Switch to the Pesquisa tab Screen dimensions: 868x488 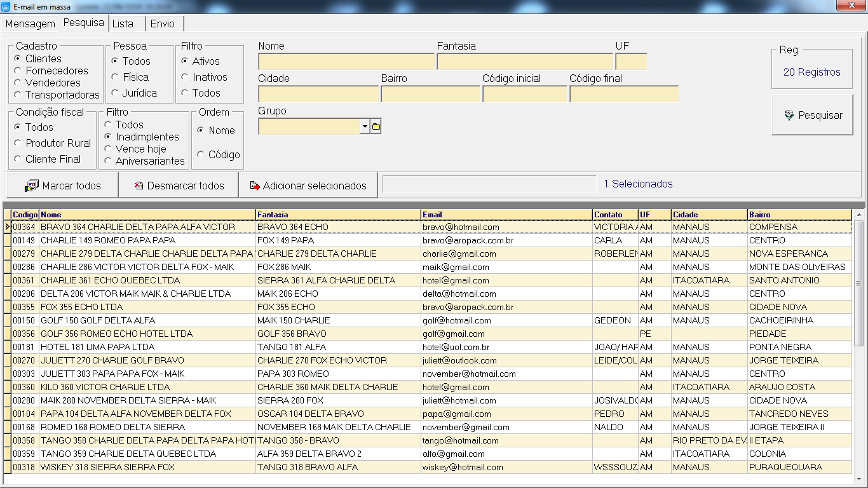pos(83,22)
